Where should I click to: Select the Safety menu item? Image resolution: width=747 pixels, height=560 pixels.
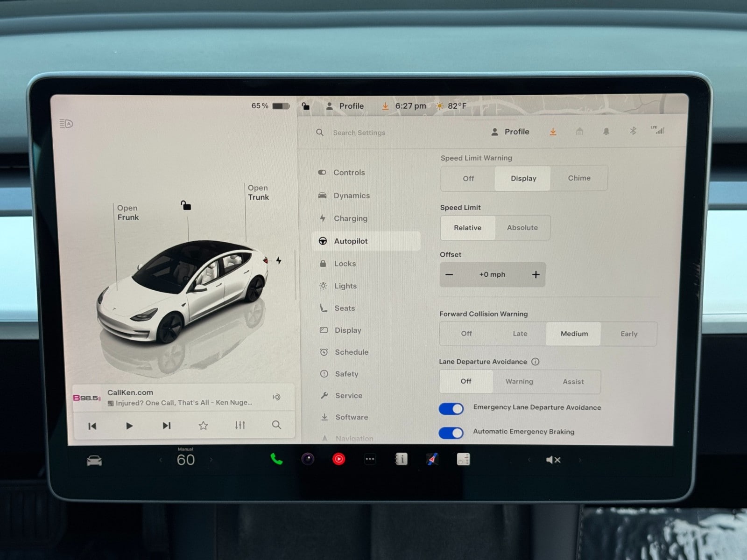[346, 374]
